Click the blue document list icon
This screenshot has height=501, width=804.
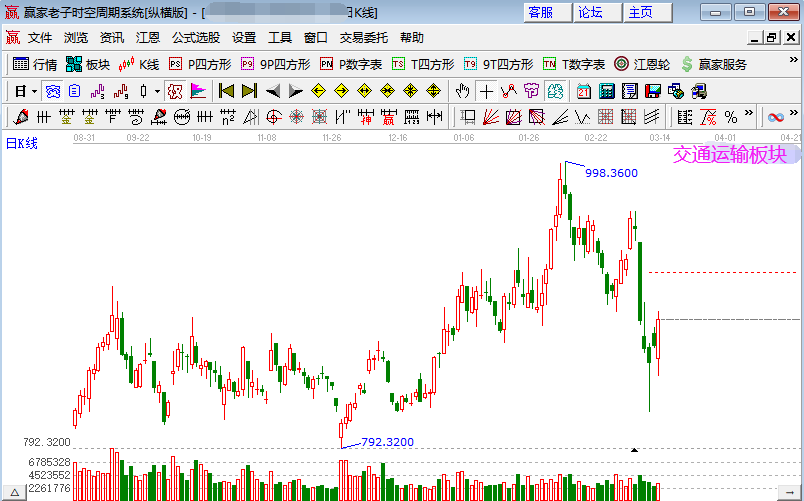[75, 91]
